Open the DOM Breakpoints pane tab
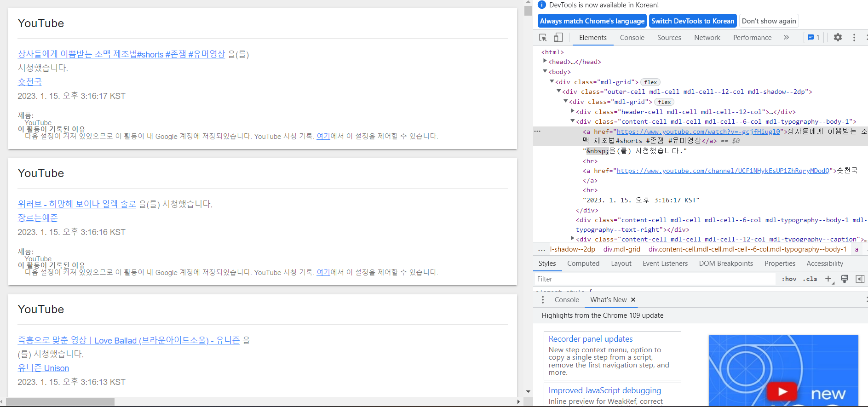Viewport: 868px width, 407px height. pos(726,264)
